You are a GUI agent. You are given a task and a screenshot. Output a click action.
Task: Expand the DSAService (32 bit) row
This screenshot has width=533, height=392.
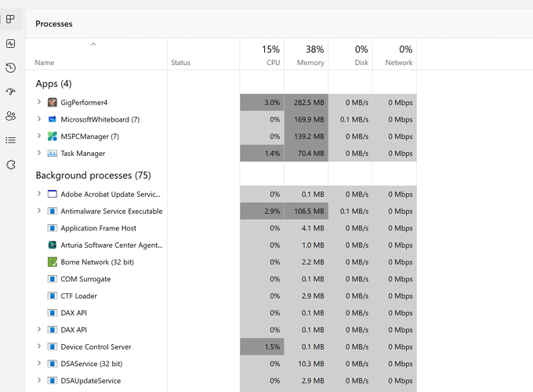(x=38, y=363)
